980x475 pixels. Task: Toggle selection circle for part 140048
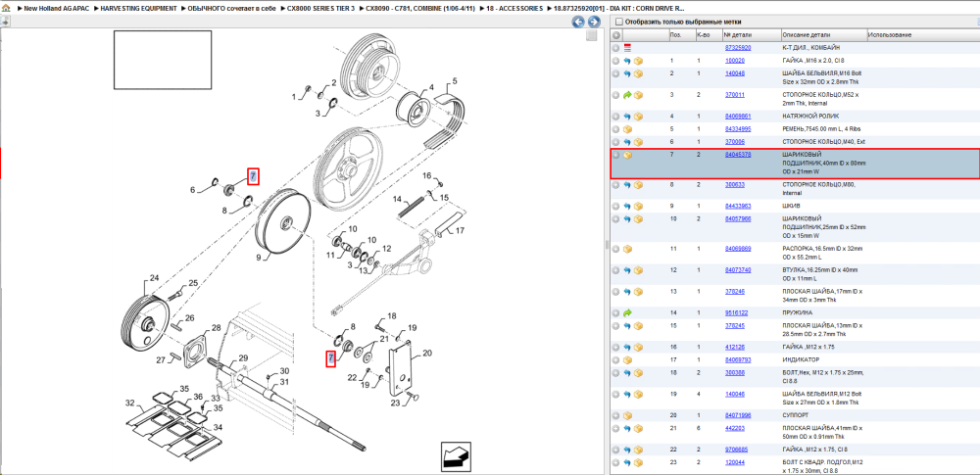tap(616, 73)
